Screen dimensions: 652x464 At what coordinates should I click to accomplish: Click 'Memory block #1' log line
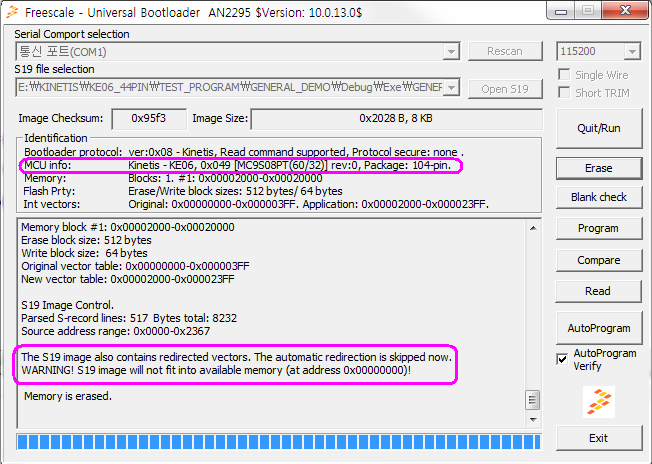pos(128,227)
